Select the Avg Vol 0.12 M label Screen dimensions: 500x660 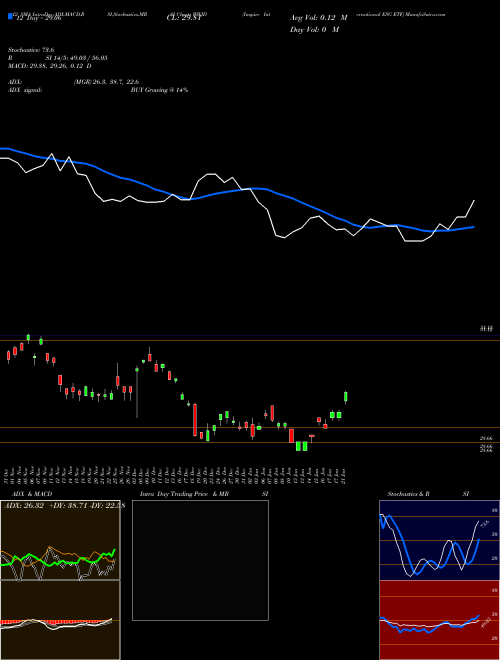(x=319, y=18)
